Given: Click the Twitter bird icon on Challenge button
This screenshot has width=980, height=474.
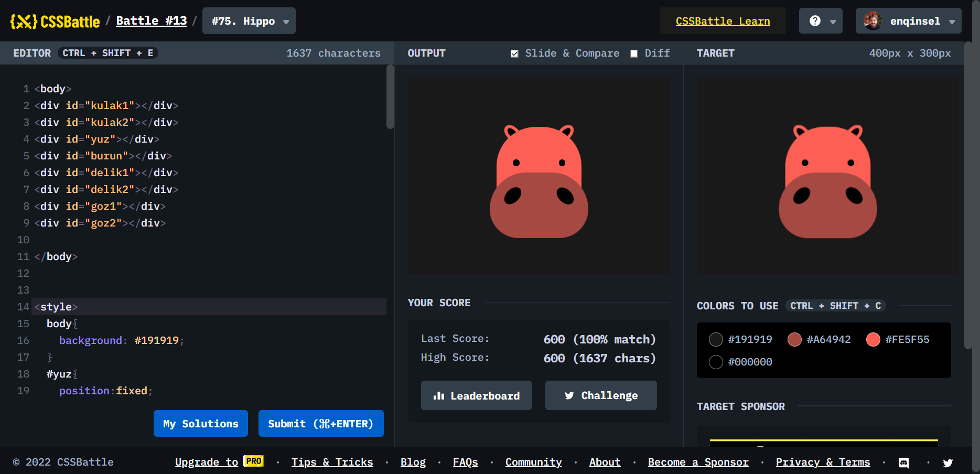Looking at the screenshot, I should pos(569,395).
